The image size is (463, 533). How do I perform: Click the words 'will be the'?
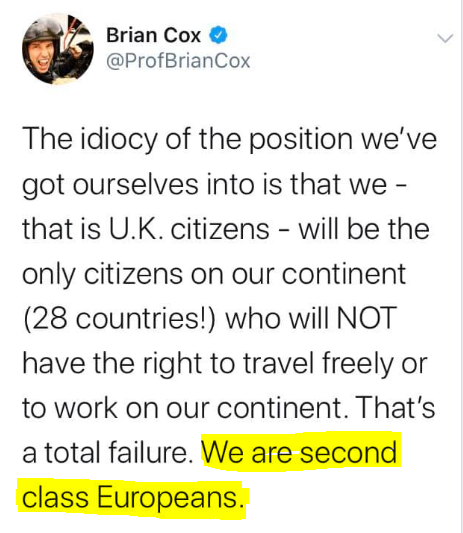coord(364,229)
